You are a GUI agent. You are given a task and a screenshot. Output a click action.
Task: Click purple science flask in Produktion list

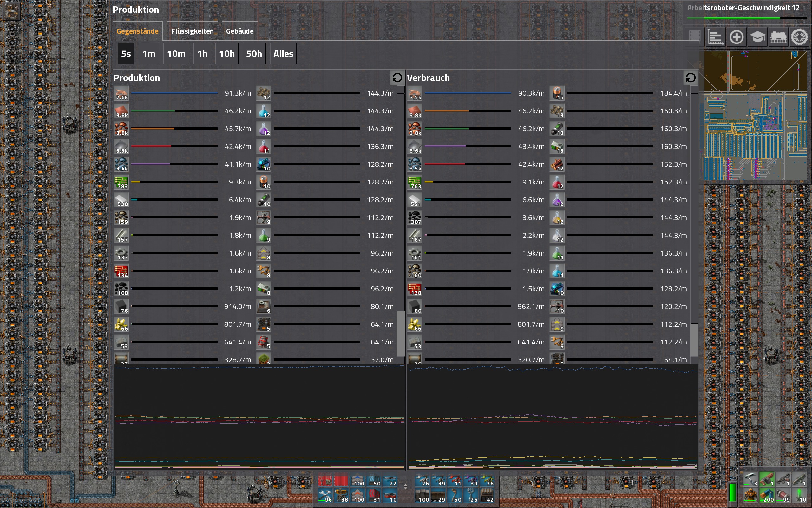coord(264,129)
